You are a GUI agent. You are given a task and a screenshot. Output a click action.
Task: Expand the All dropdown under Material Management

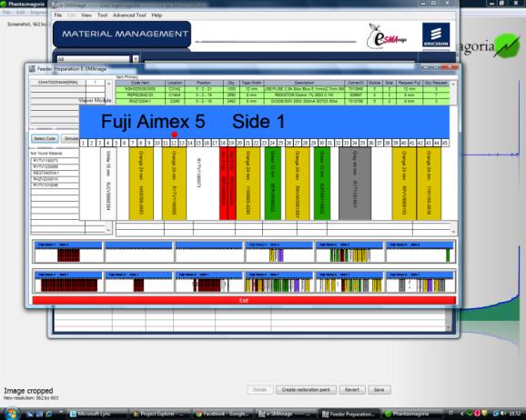(x=136, y=59)
